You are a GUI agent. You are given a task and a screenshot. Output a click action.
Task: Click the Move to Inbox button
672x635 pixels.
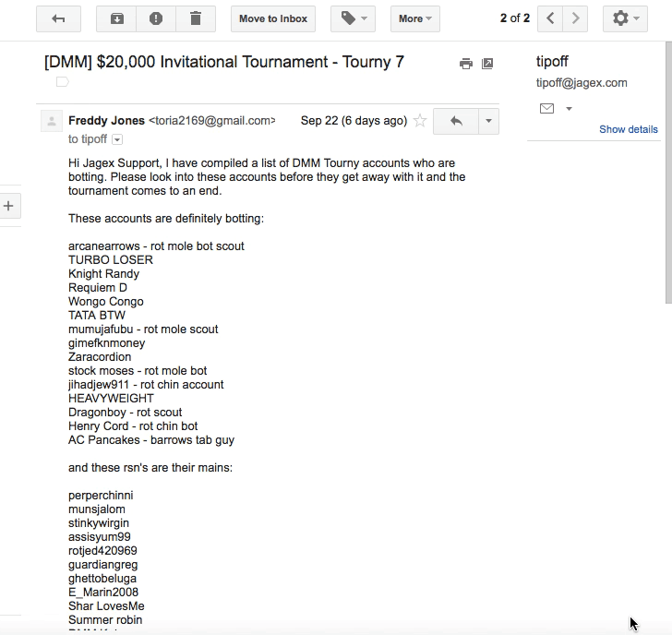click(273, 18)
